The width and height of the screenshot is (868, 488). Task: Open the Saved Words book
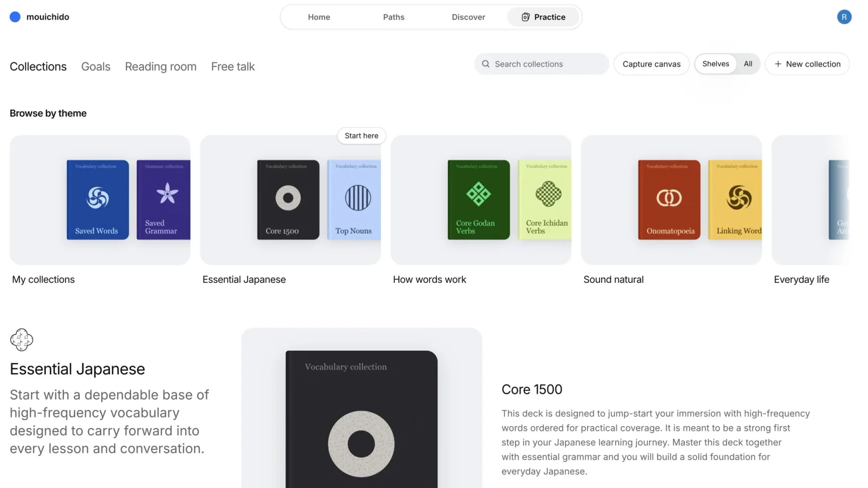pos(98,200)
